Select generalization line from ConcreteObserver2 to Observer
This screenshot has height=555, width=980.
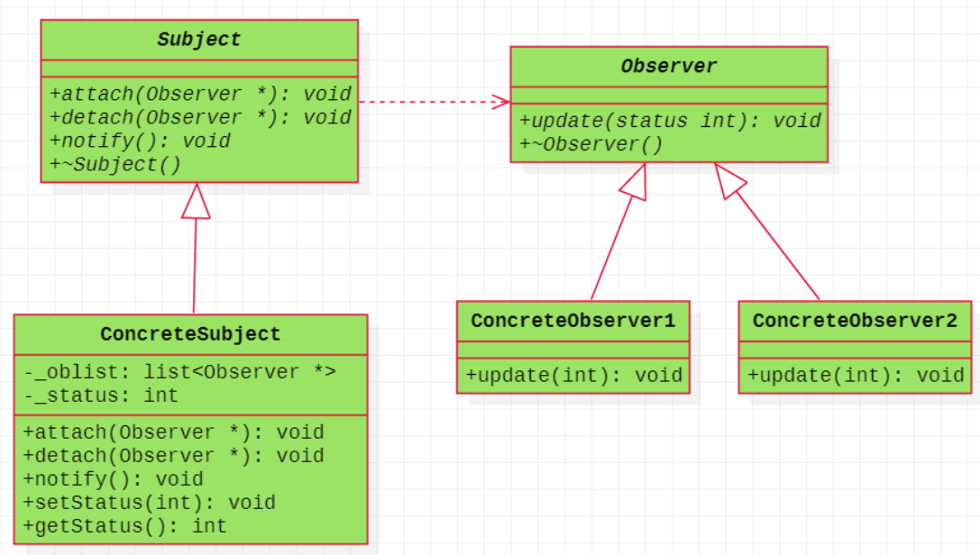767,232
